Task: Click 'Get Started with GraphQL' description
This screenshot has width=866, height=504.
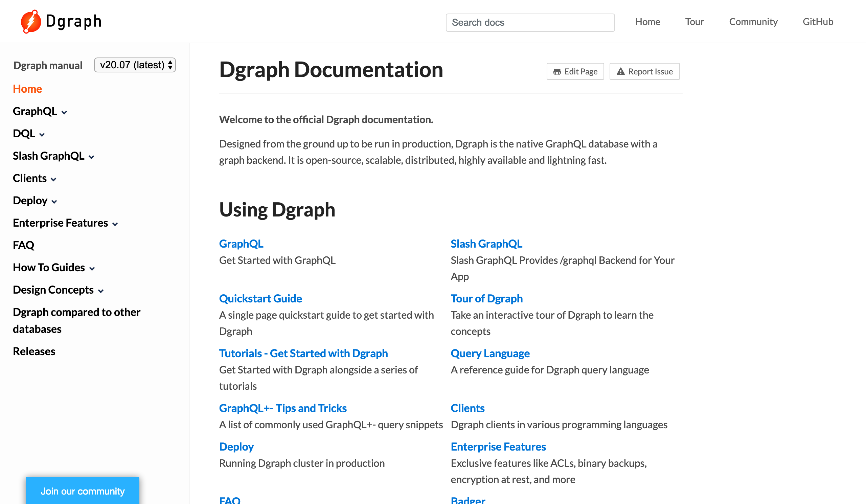Action: 277,260
